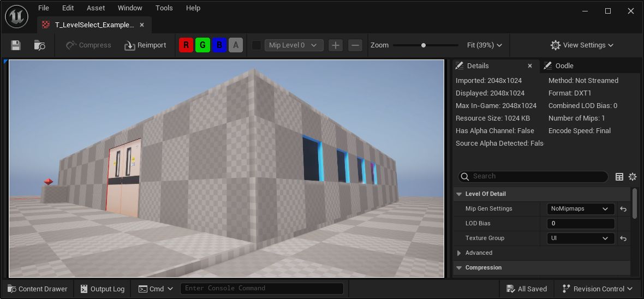The image size is (644, 299).
Task: Open the Edit menu
Action: [68, 8]
